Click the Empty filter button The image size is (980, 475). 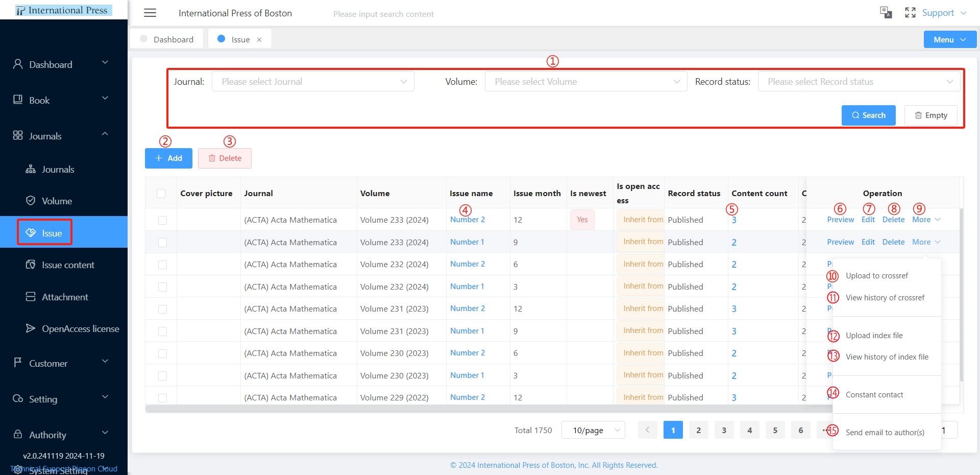pyautogui.click(x=930, y=115)
